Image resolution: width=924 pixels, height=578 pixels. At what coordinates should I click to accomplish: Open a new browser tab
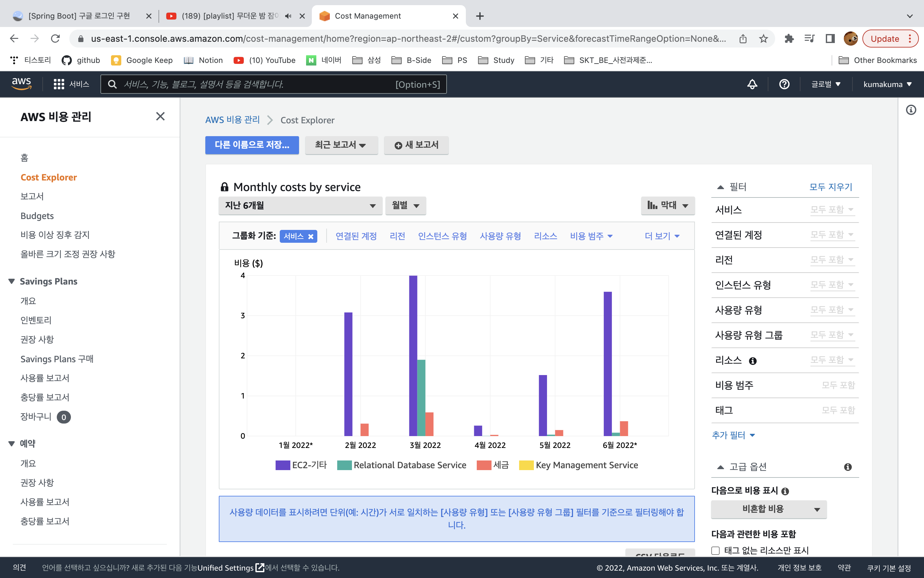click(480, 16)
